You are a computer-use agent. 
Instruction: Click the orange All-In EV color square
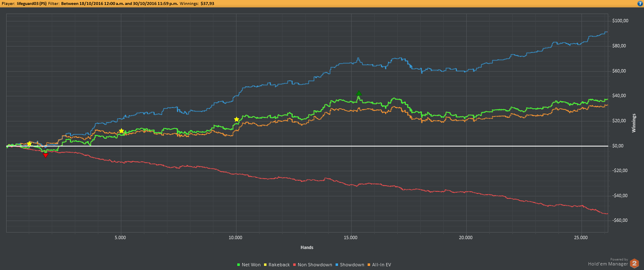369,265
